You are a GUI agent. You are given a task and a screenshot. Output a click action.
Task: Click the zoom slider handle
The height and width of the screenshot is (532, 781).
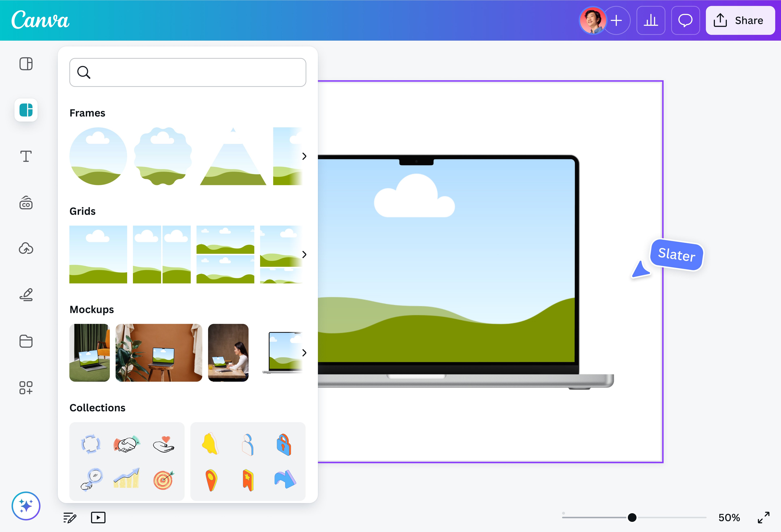click(632, 518)
